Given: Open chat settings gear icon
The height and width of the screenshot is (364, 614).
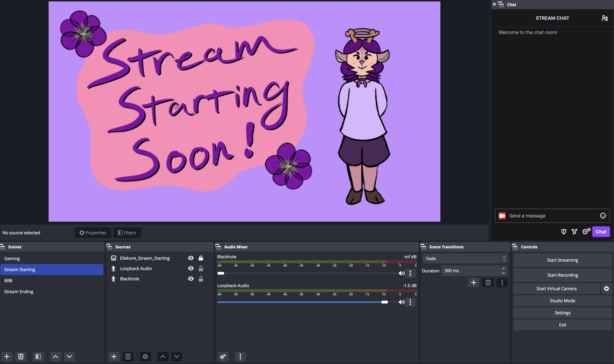Looking at the screenshot, I should point(585,232).
